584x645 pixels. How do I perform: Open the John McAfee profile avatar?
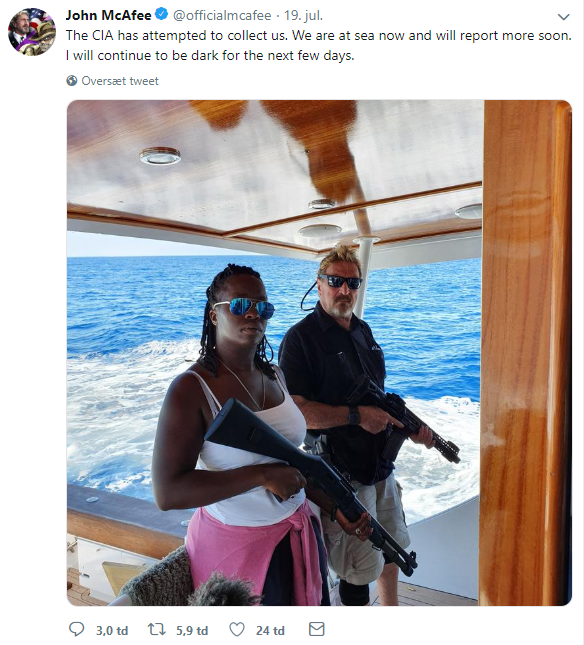(32, 32)
